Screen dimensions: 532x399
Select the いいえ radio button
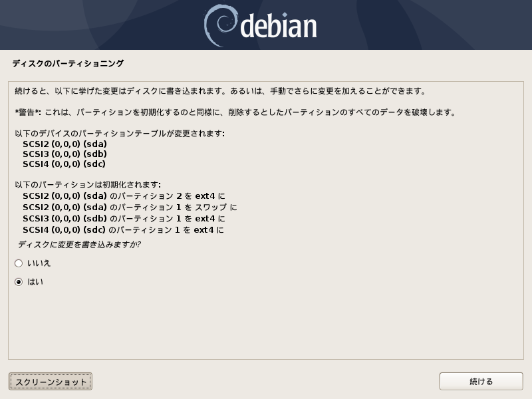pyautogui.click(x=19, y=263)
